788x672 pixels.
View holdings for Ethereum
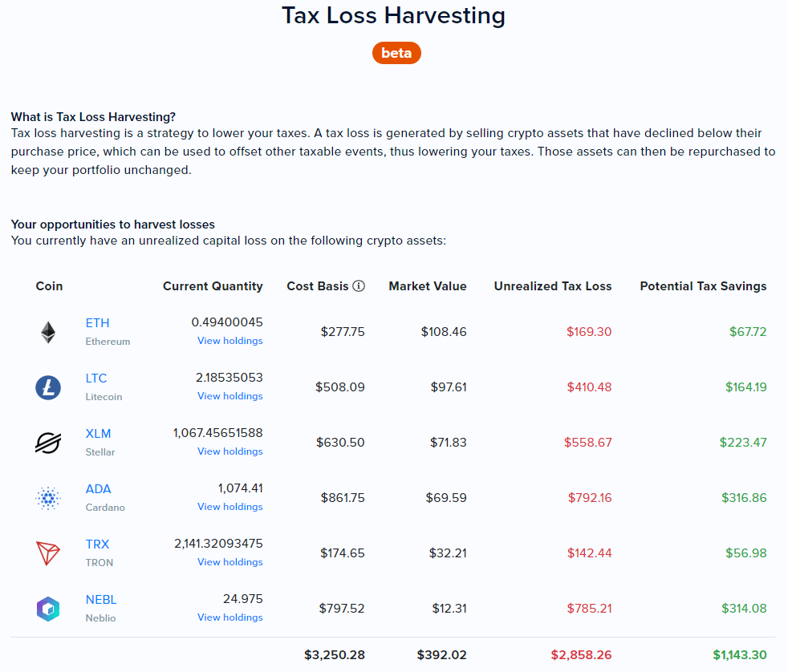pos(230,341)
